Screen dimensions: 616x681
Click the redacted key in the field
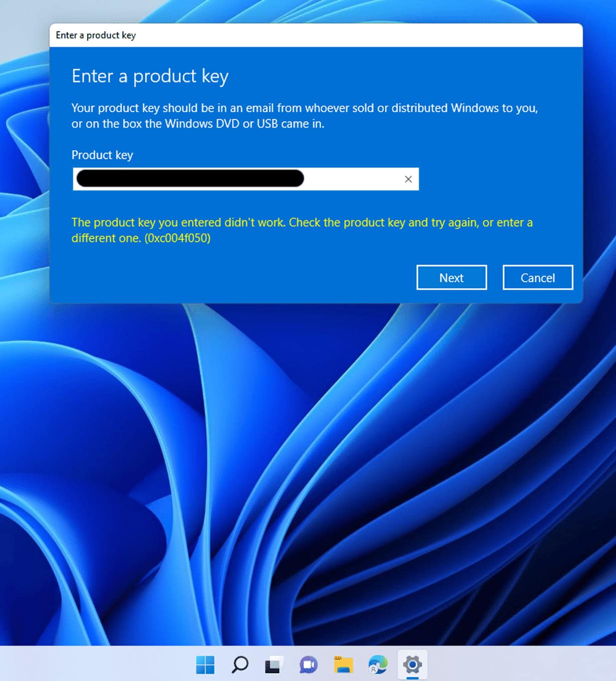[188, 179]
